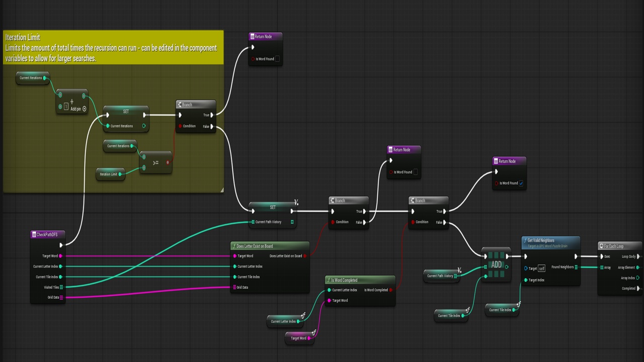Click the True pin of Iteration Branch
This screenshot has height=362, width=644.
212,115
